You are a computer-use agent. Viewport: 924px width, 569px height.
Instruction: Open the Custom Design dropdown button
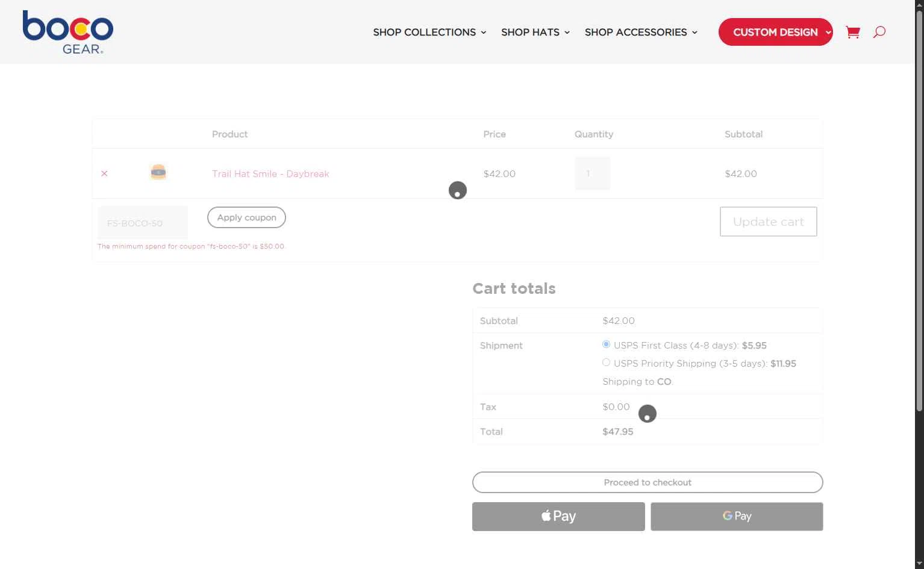point(776,32)
